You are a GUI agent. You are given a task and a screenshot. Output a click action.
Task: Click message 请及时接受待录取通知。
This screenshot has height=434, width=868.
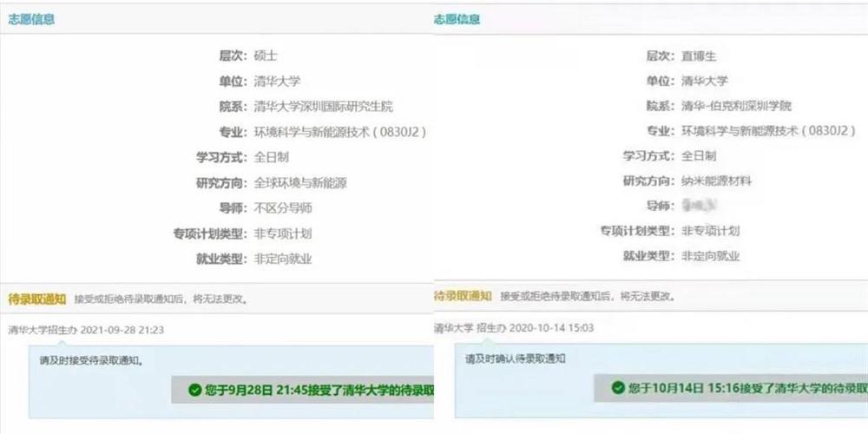(91, 360)
